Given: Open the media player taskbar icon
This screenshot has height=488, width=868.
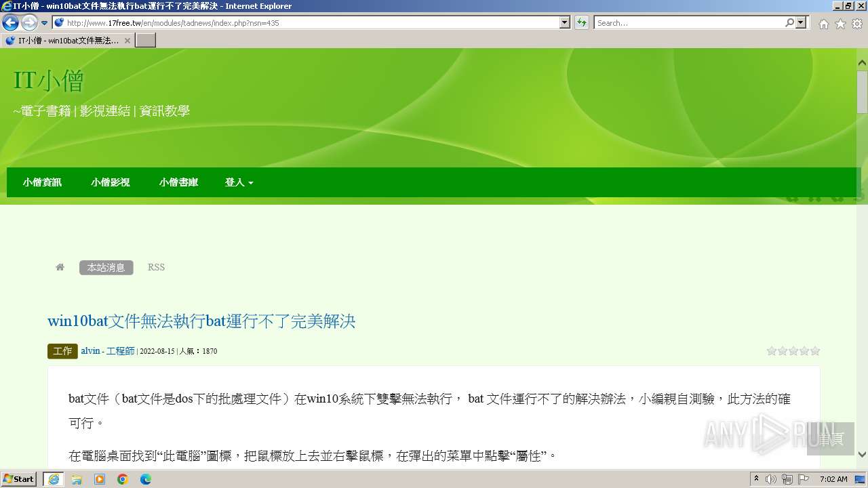Looking at the screenshot, I should tap(100, 479).
